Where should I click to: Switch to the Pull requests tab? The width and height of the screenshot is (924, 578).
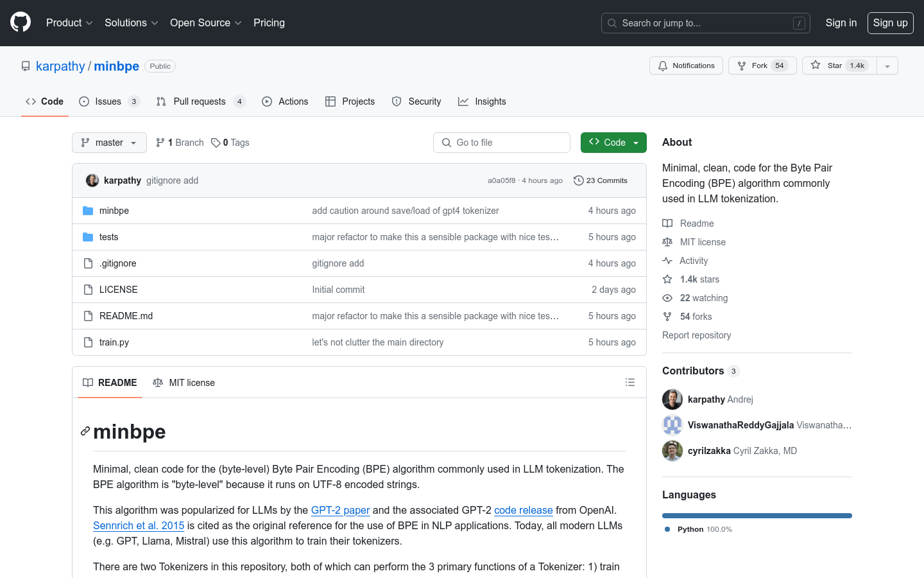click(x=199, y=101)
